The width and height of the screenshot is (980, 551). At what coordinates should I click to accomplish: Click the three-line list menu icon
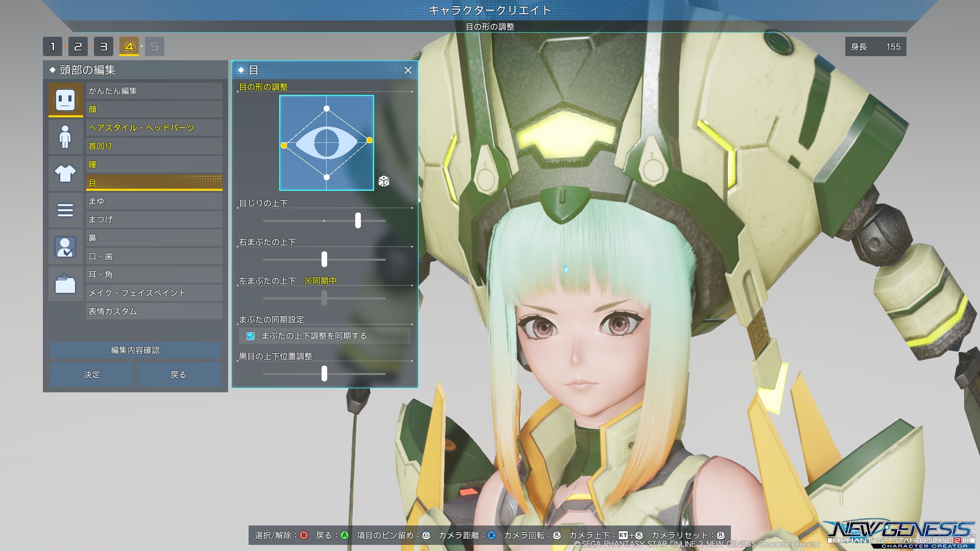coord(65,210)
